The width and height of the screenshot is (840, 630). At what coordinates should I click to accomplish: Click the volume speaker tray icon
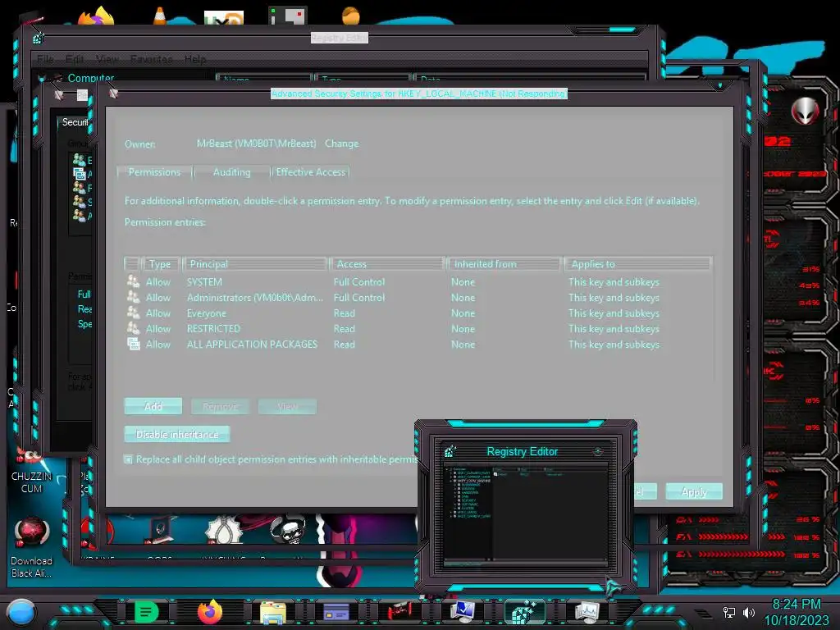click(748, 612)
